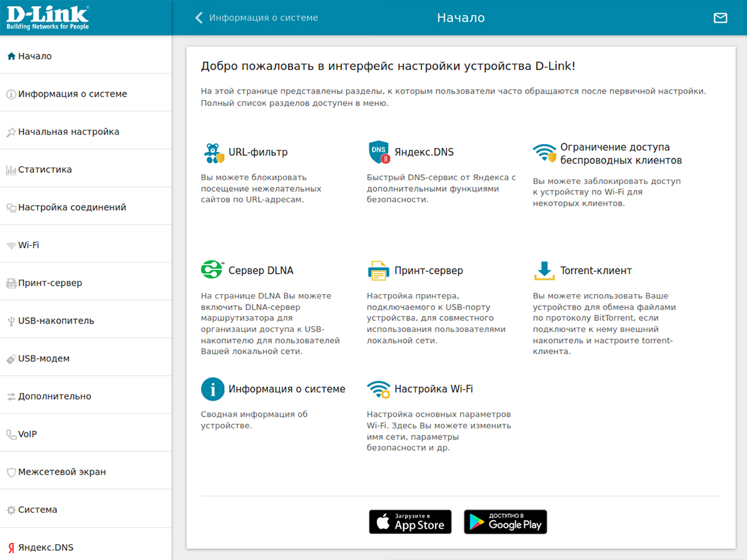The height and width of the screenshot is (560, 747).
Task: Open the Настройка Wi-Fi gear icon
Action: (379, 390)
